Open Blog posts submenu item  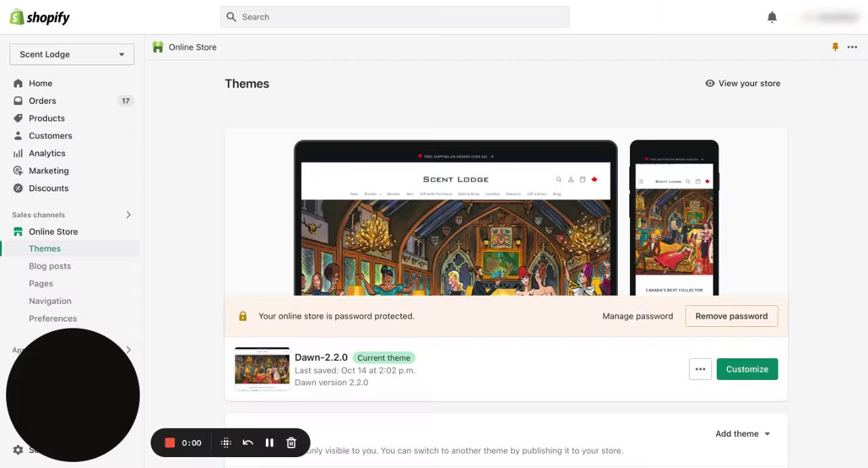(50, 267)
